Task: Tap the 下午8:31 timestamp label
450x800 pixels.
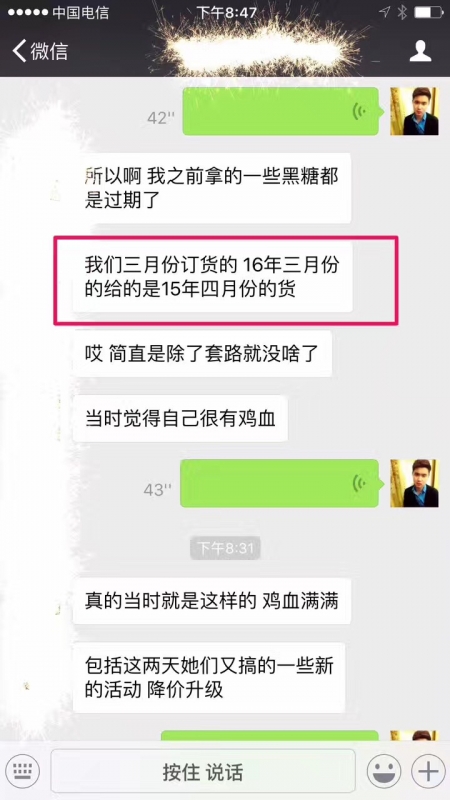Action: (x=226, y=548)
